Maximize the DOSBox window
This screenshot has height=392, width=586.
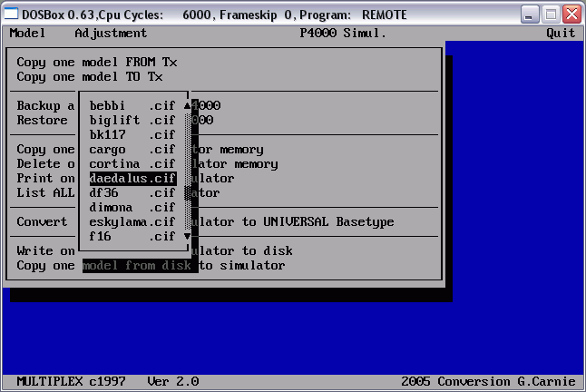tap(551, 15)
